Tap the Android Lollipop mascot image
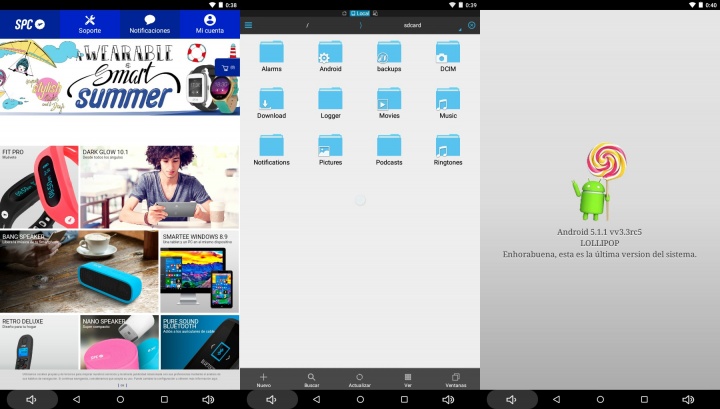Viewport: 720px width, 409px height. pyautogui.click(x=599, y=181)
